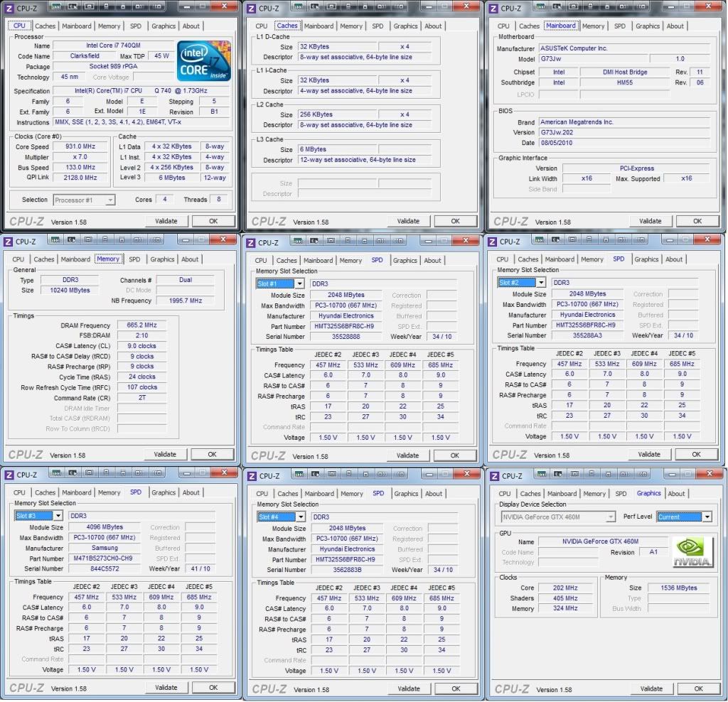
Task: Switch to SPD tab in the Memory window
Action: 134,259
